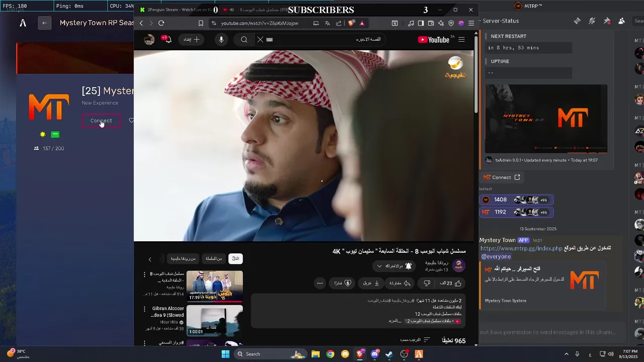
Task: Reload the YouTube page in browser
Action: click(161, 23)
